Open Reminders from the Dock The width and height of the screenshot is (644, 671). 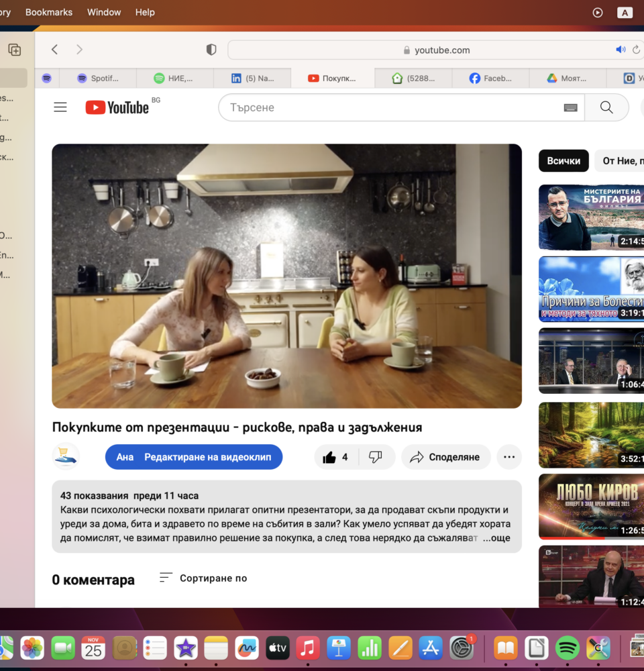coord(155,648)
